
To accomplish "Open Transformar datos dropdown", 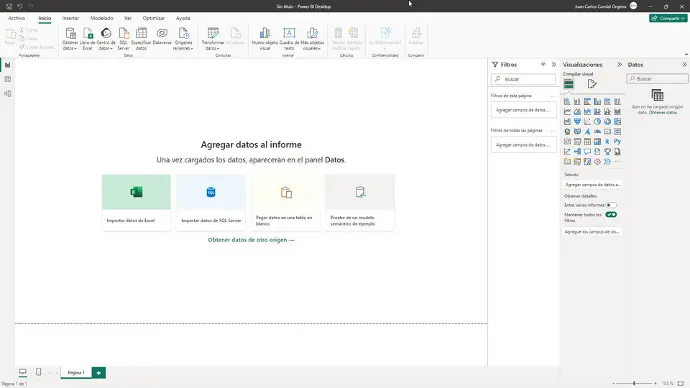I will (213, 39).
